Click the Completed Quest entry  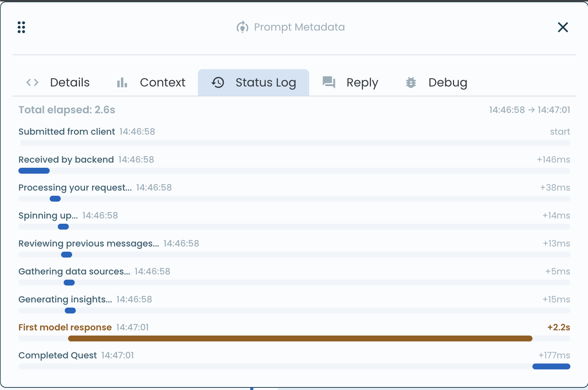[x=294, y=360]
